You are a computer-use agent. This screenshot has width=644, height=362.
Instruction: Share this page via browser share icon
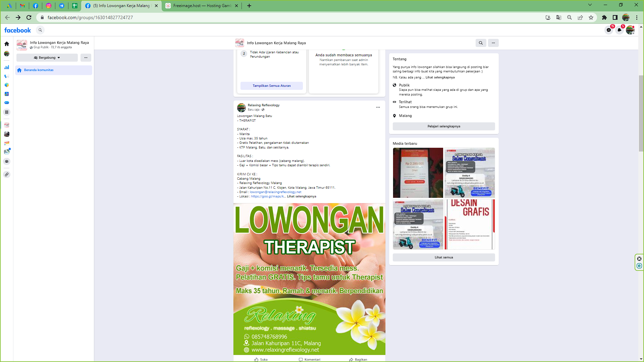[x=580, y=17]
